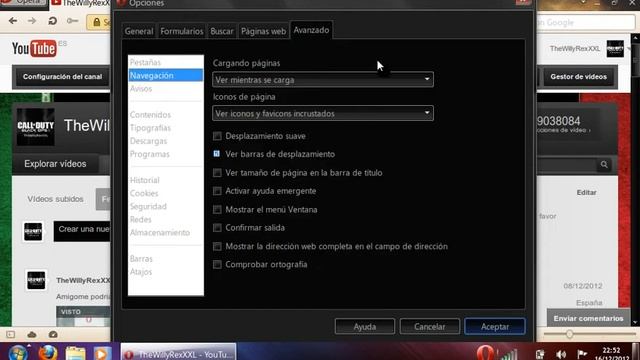
Task: Open the file explorer taskbar icon
Action: coord(76,353)
